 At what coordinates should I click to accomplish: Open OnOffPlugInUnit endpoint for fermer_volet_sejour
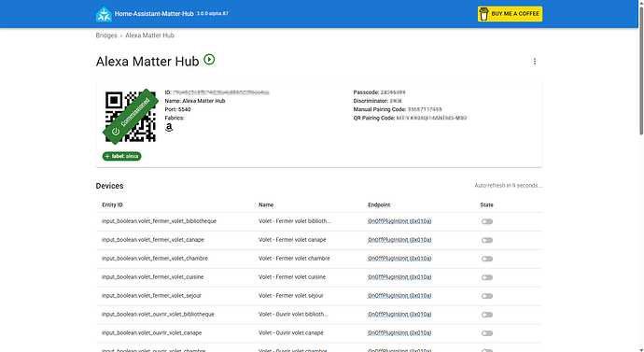[399, 296]
